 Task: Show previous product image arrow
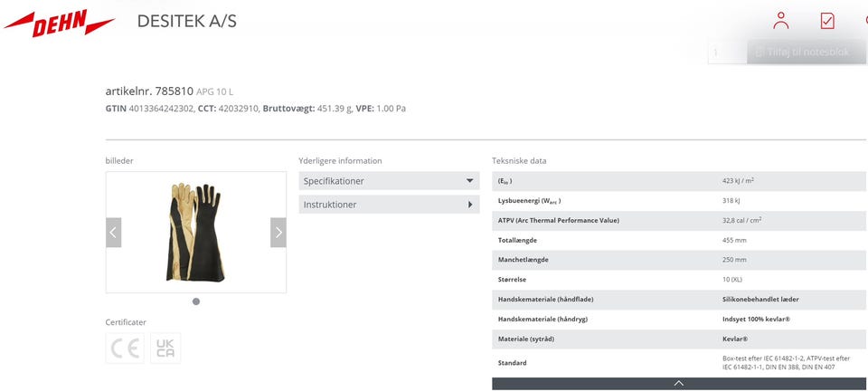(x=113, y=233)
